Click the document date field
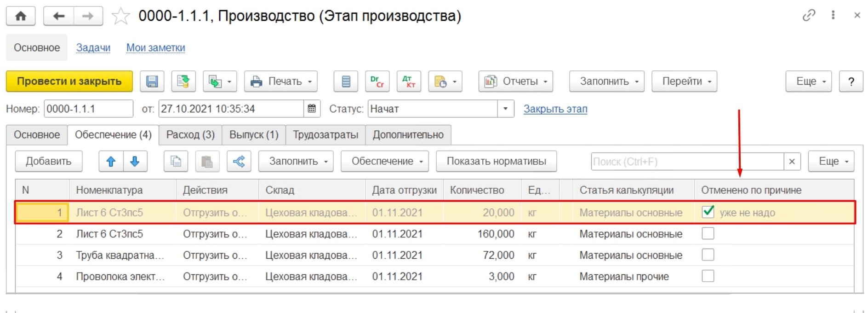 click(231, 109)
